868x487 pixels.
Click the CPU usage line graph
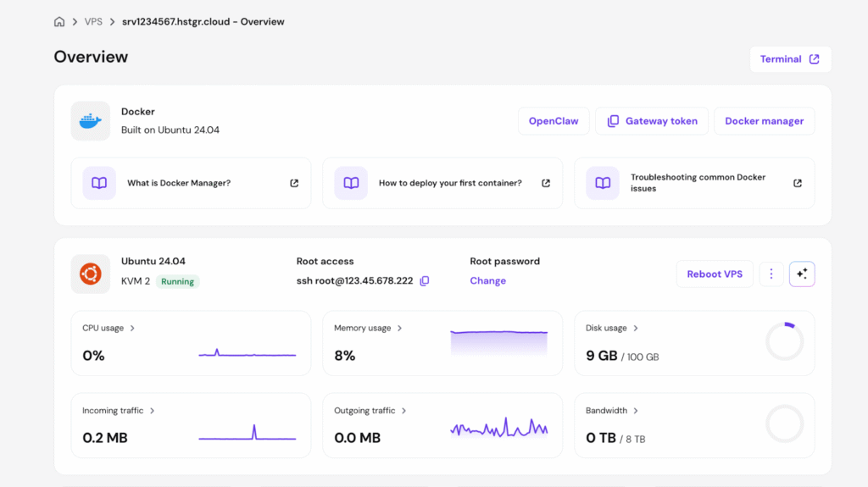point(248,353)
